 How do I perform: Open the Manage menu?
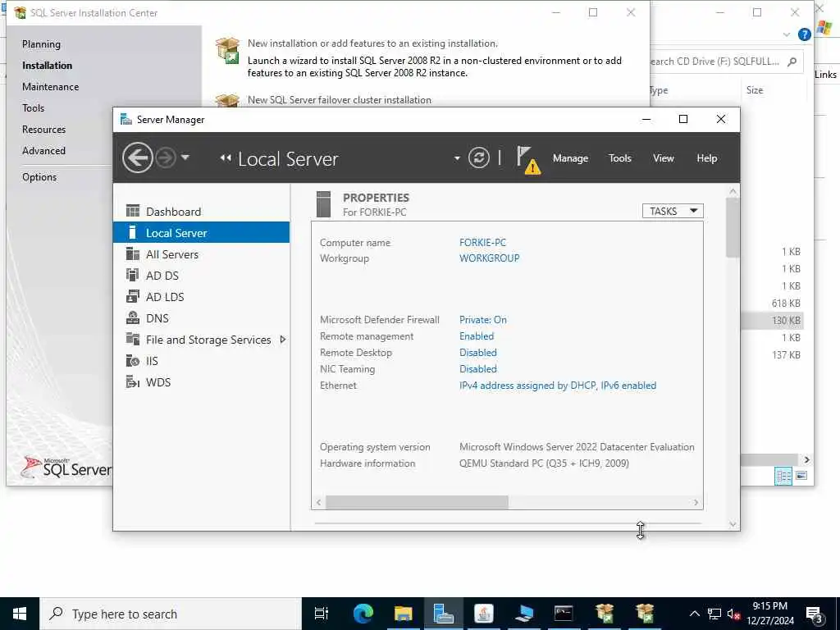[570, 158]
